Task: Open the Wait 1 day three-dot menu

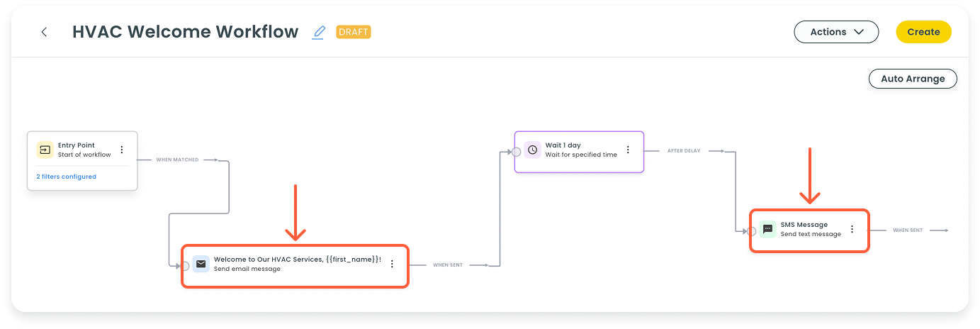Action: point(627,150)
